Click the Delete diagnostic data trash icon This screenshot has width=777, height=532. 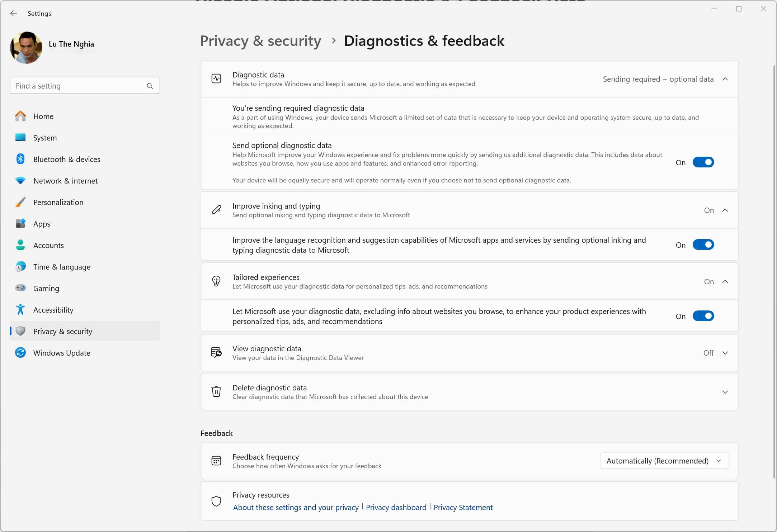click(216, 391)
